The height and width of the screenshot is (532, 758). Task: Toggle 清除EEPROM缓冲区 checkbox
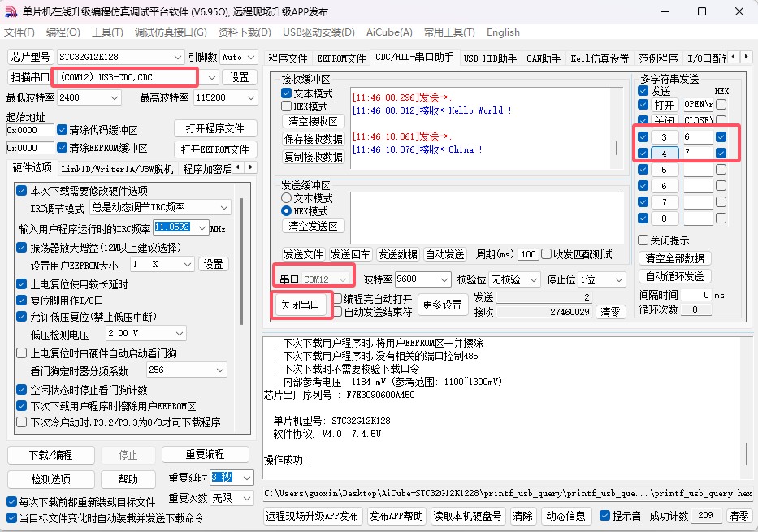coord(62,147)
